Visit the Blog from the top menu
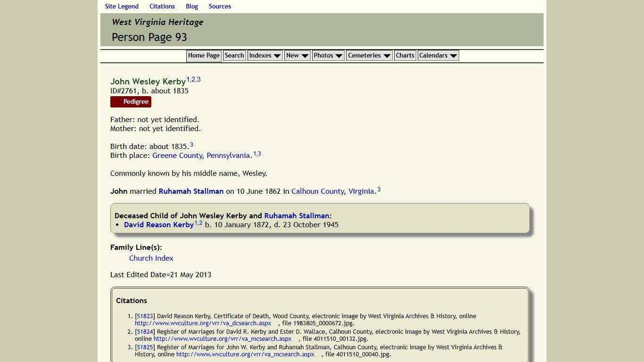 click(x=191, y=6)
